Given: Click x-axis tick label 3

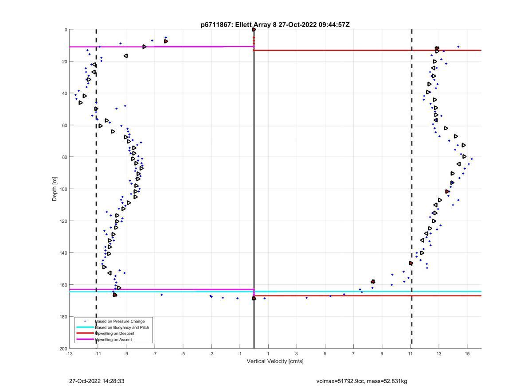Looking at the screenshot, I should [x=297, y=353].
